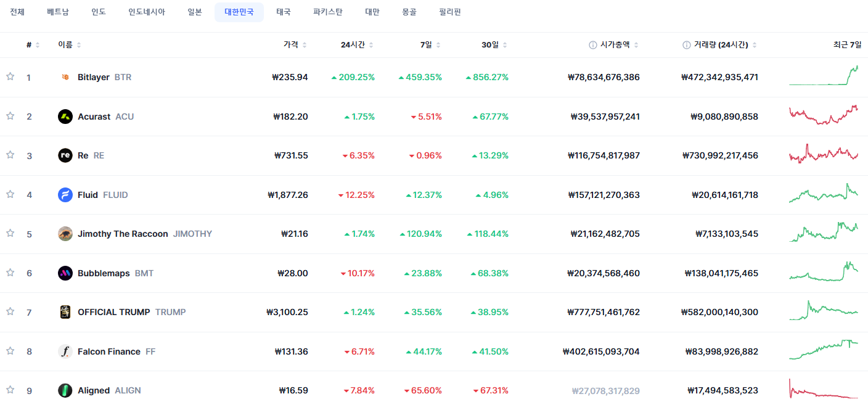
Task: Toggle the watchlist star for Aligned
Action: (x=10, y=390)
